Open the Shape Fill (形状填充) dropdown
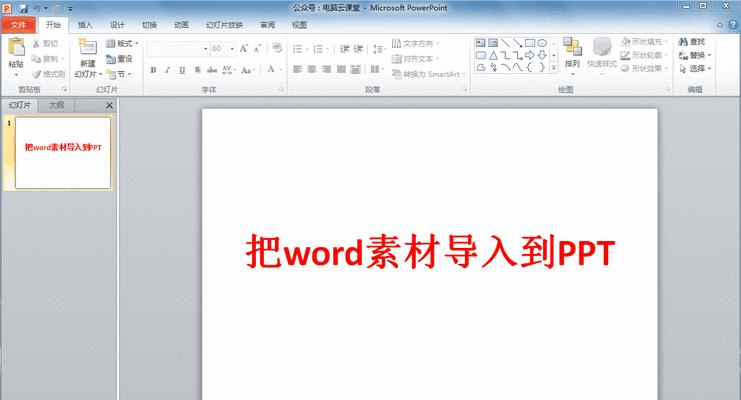The width and height of the screenshot is (741, 400). coord(645,42)
